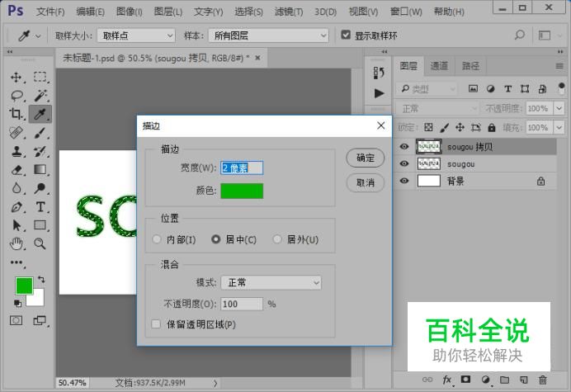This screenshot has width=571, height=392.
Task: Add a layer style (fx)
Action: pyautogui.click(x=447, y=380)
